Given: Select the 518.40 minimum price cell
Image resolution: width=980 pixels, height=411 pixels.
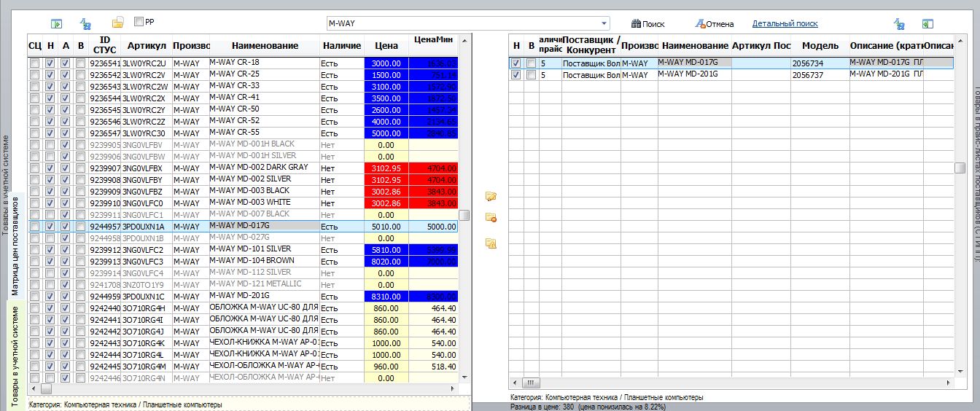Looking at the screenshot, I should 433,367.
